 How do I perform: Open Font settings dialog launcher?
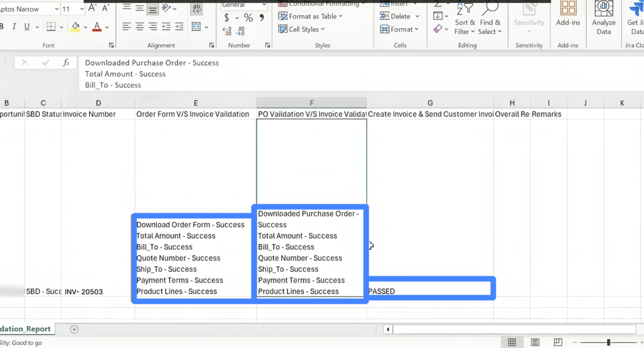coord(111,45)
